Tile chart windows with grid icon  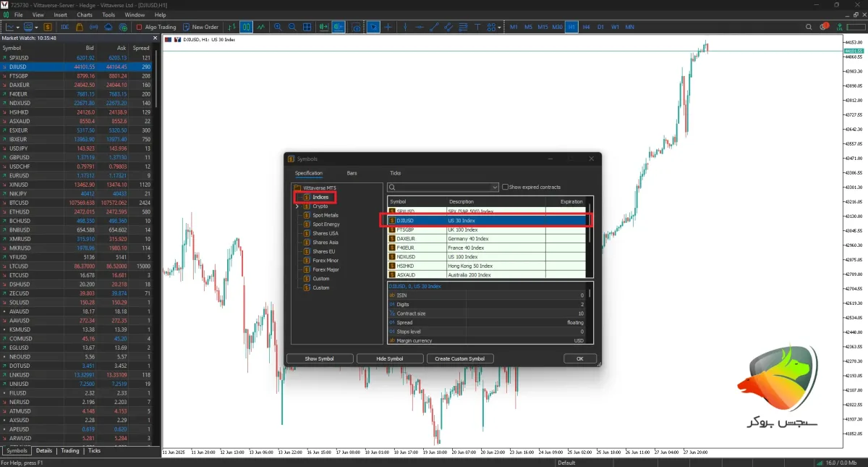[x=307, y=27]
